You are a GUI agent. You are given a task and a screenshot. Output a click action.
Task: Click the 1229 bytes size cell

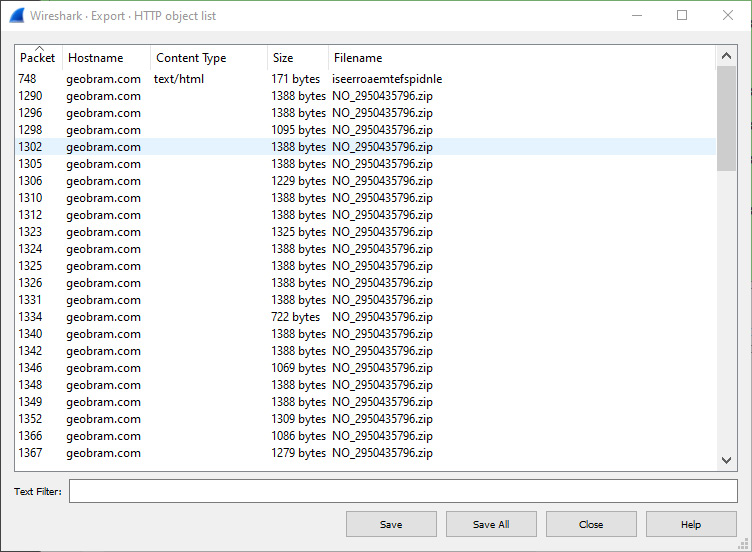298,181
